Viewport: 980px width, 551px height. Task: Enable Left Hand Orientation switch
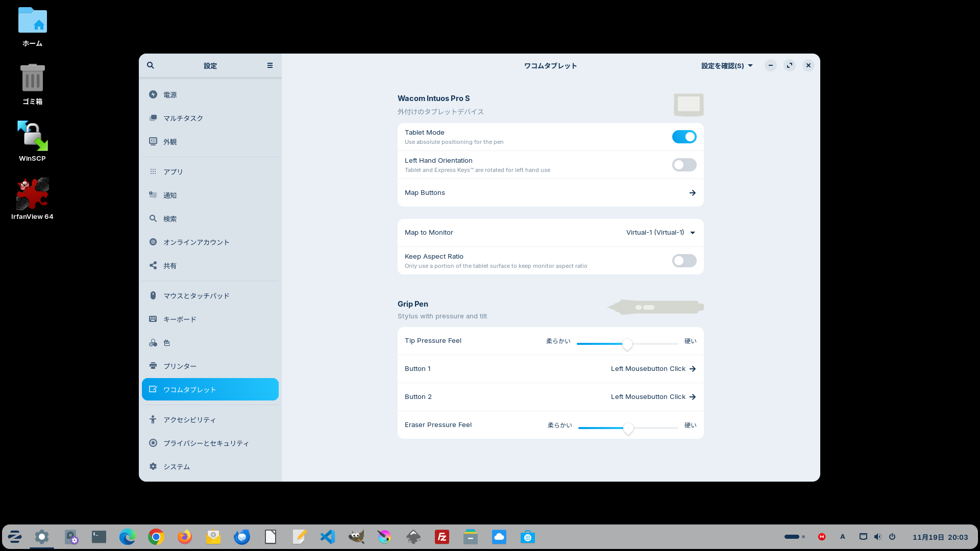pos(684,165)
